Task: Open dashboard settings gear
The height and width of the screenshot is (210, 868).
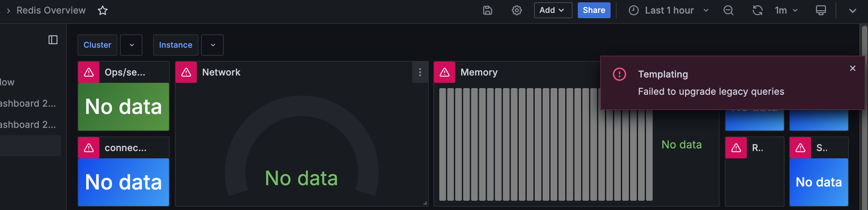Action: coord(516,11)
